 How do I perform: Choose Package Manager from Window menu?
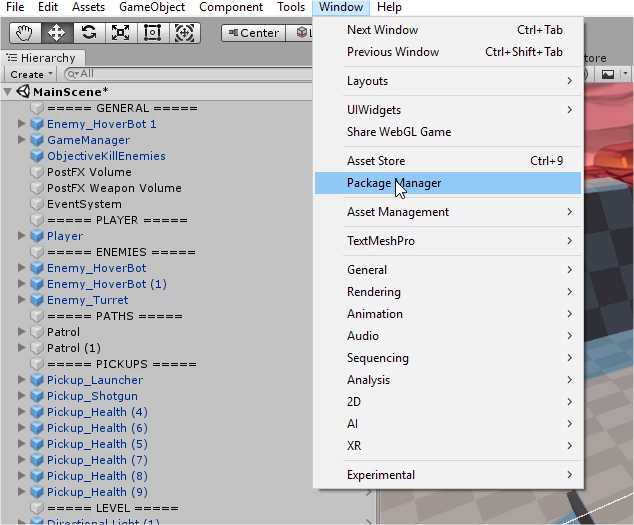(448, 183)
